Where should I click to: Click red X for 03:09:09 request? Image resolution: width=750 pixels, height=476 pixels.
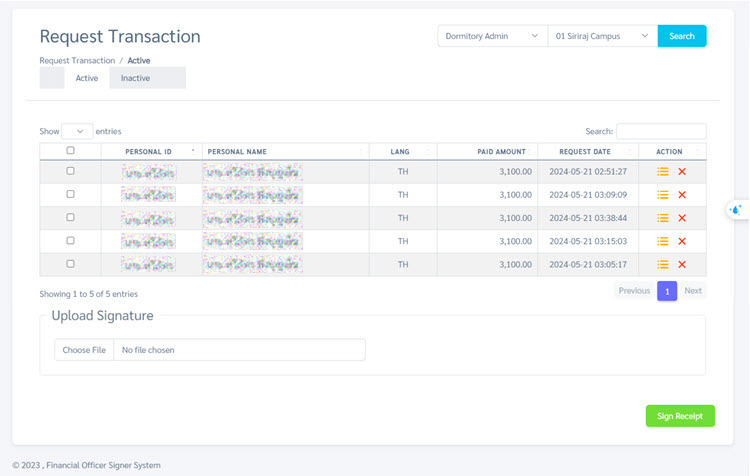[x=682, y=195]
